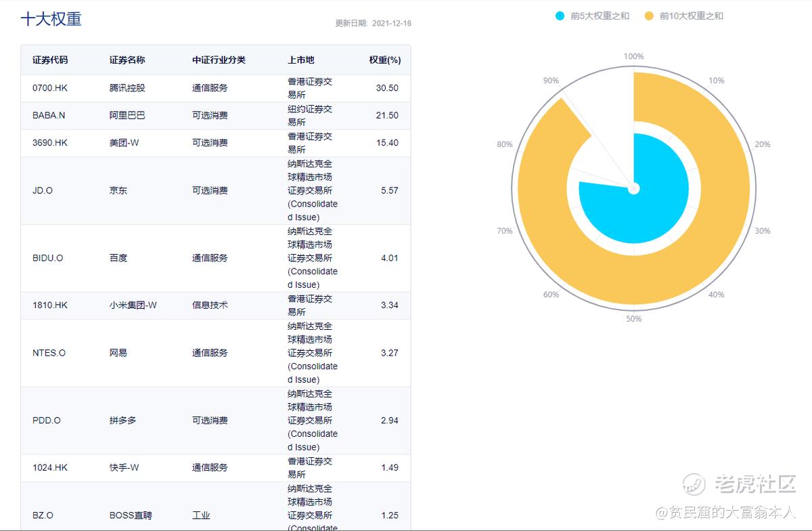
Task: Select the NTES.O security code
Action: [x=49, y=353]
